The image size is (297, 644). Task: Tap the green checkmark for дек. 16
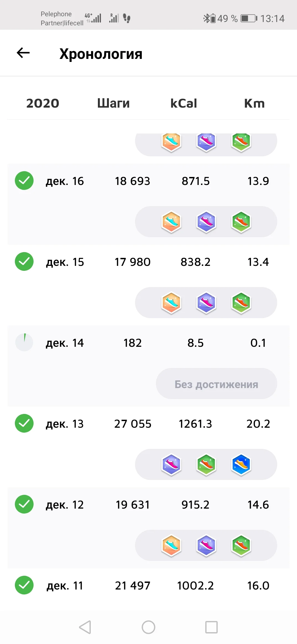pos(24,181)
